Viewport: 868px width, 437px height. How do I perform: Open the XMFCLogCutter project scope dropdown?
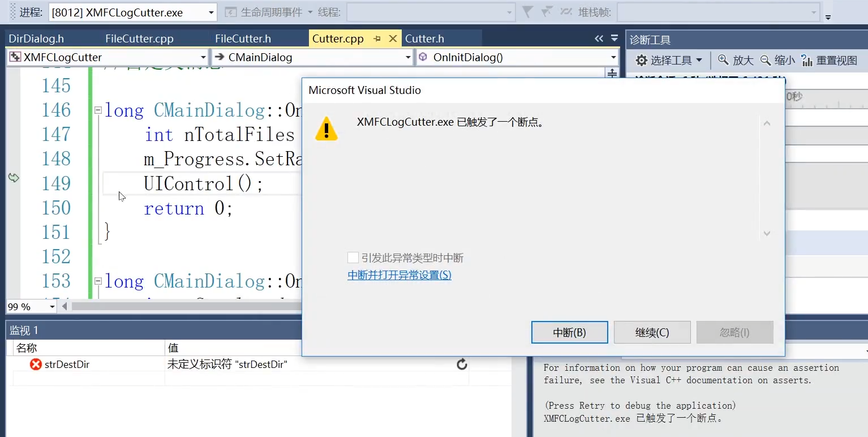108,57
